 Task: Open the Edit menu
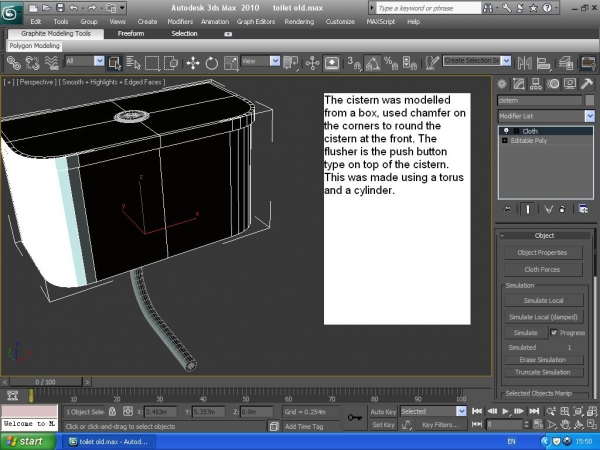[36, 22]
